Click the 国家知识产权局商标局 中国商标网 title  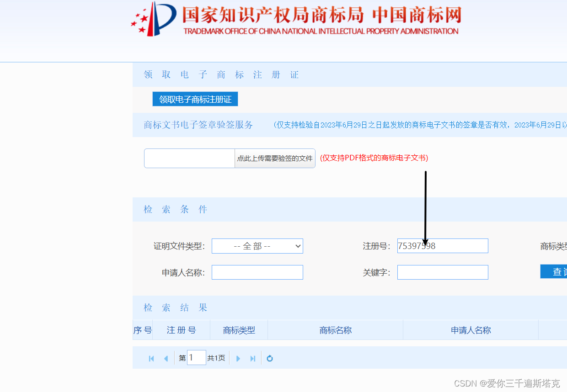click(x=321, y=15)
